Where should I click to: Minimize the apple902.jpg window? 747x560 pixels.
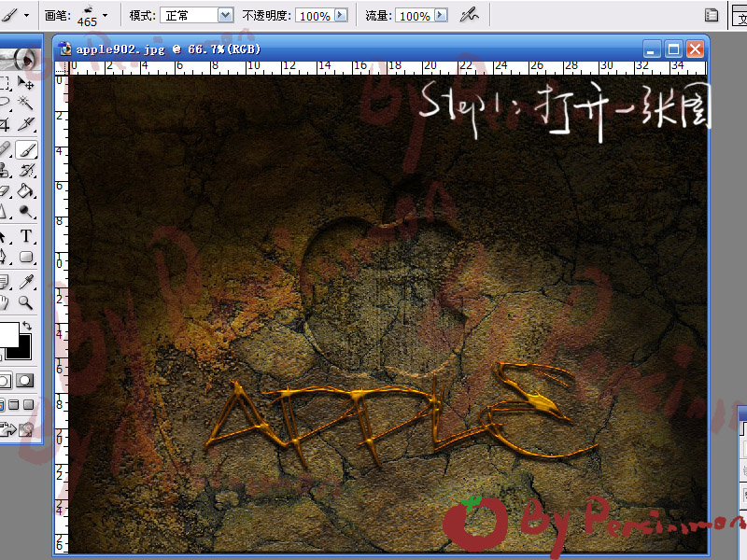[652, 49]
